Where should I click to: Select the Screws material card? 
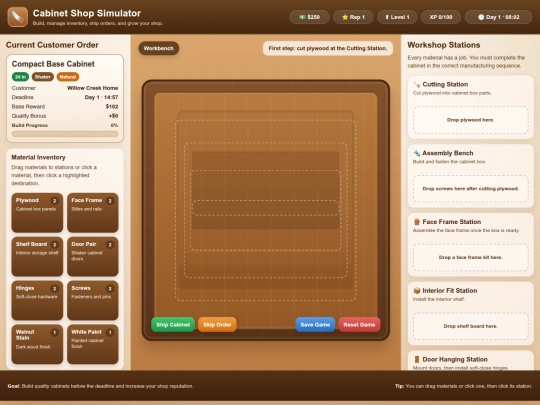[93, 300]
